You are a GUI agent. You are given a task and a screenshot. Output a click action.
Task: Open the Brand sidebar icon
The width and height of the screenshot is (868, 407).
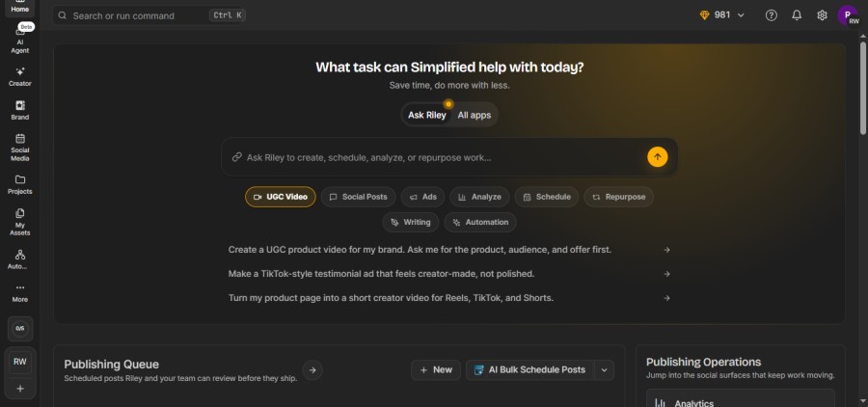20,110
